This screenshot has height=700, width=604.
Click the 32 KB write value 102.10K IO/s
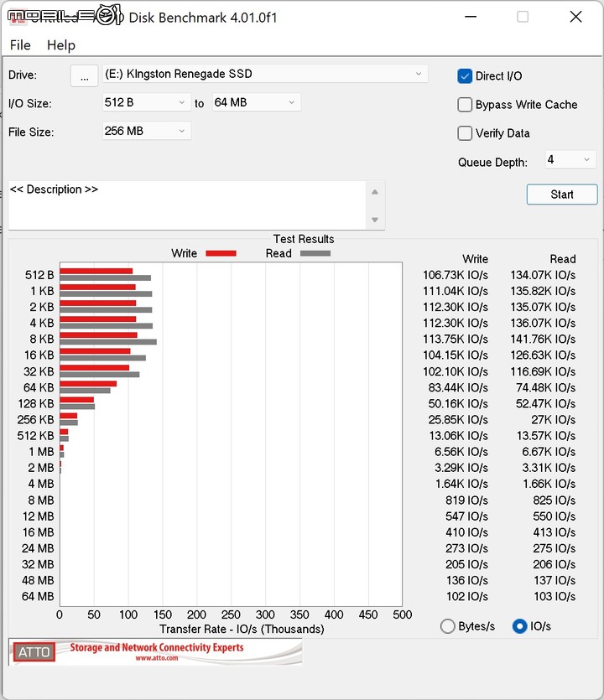(x=456, y=371)
